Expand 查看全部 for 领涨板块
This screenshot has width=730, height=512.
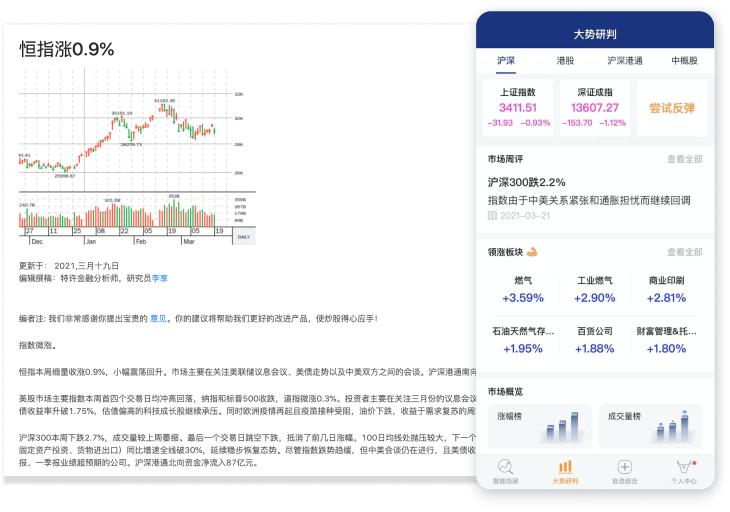[x=685, y=252]
